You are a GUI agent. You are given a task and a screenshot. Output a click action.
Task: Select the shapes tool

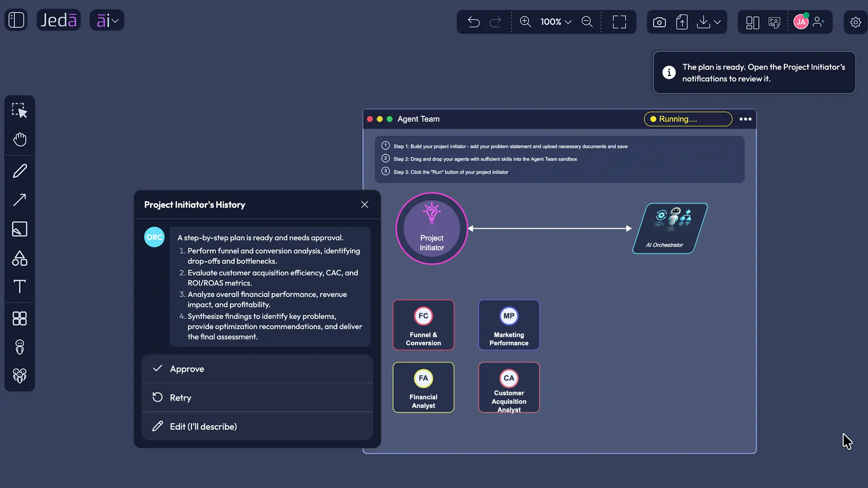tap(19, 258)
